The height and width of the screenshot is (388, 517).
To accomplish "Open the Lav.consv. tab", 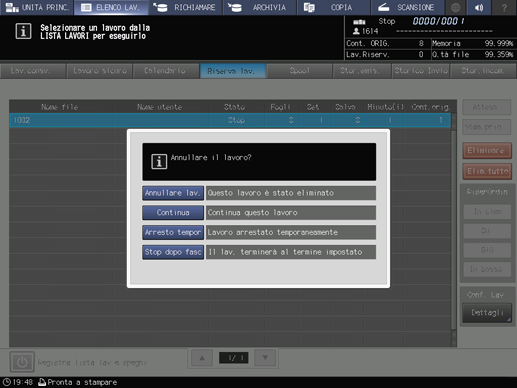I will [33, 71].
